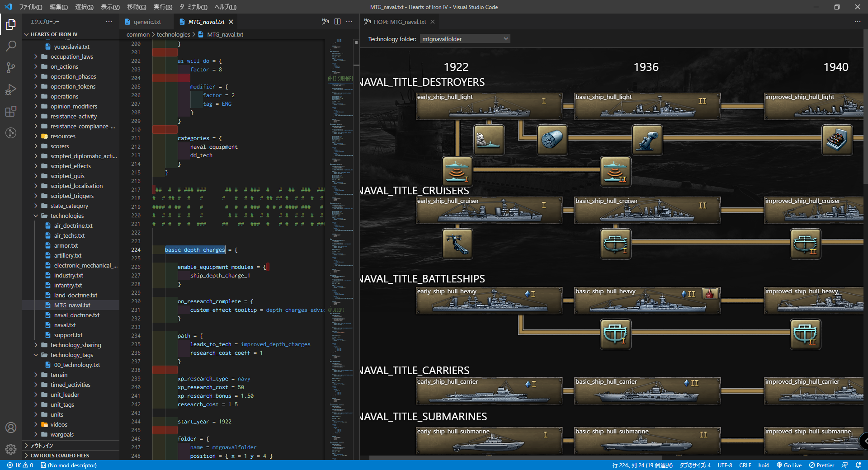Click the feedback icon in status bar
Viewport: 868px width, 470px height.
(x=844, y=465)
